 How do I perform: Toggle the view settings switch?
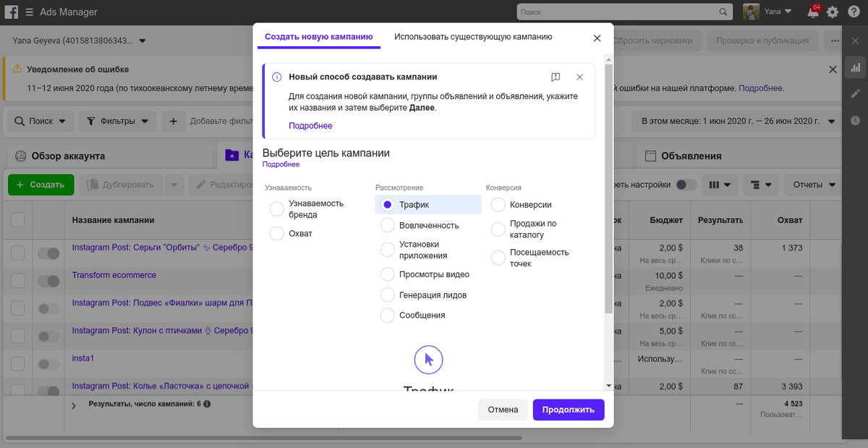click(686, 185)
